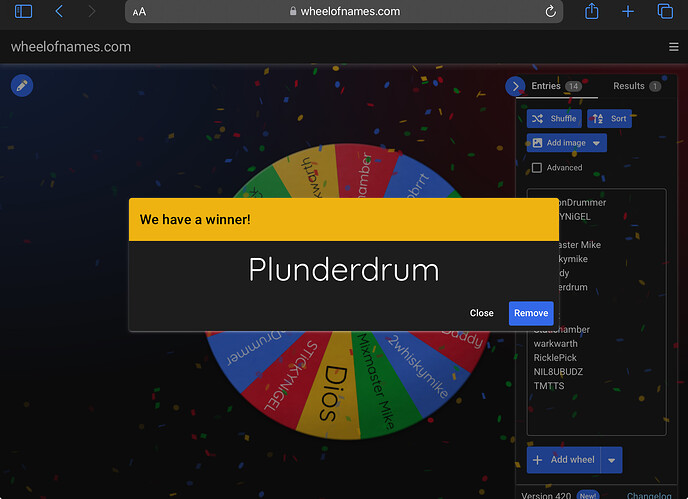
Task: Click the Plunderdrum winner name
Action: pos(344,269)
